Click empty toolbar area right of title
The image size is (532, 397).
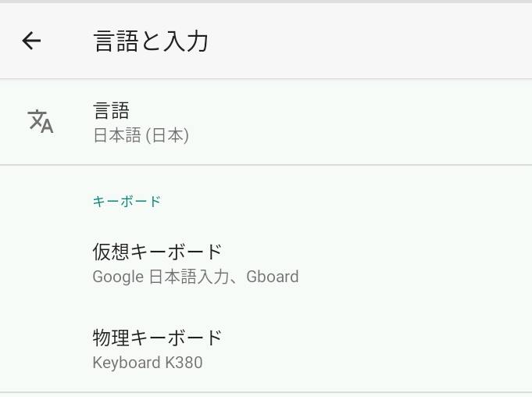click(x=370, y=41)
